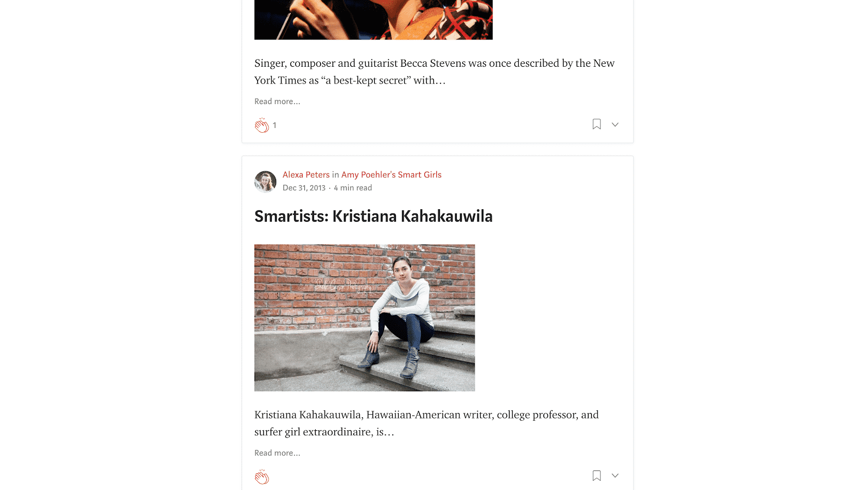Visit Amy Poehler's Smart Girls publication
The width and height of the screenshot is (868, 490).
(x=391, y=175)
